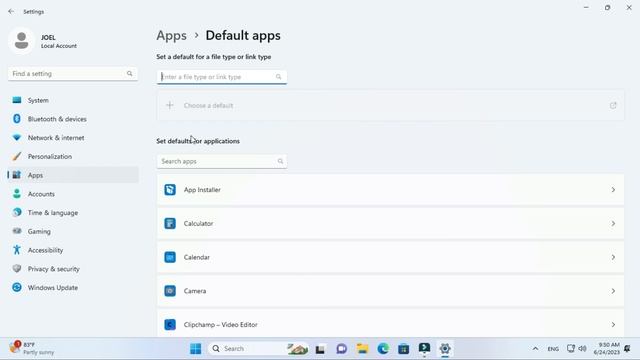
Task: Open the Gaming controller icon
Action: click(x=17, y=231)
